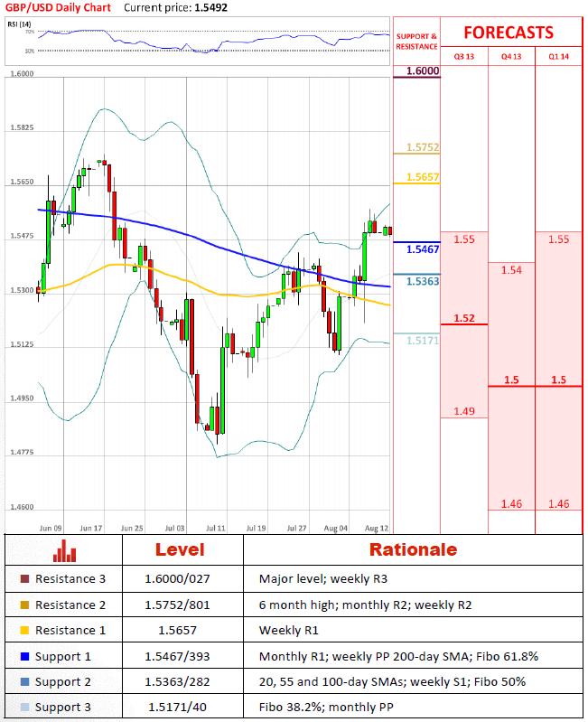Click the 'Level' table column header
This screenshot has width=588, height=722.
[x=180, y=549]
